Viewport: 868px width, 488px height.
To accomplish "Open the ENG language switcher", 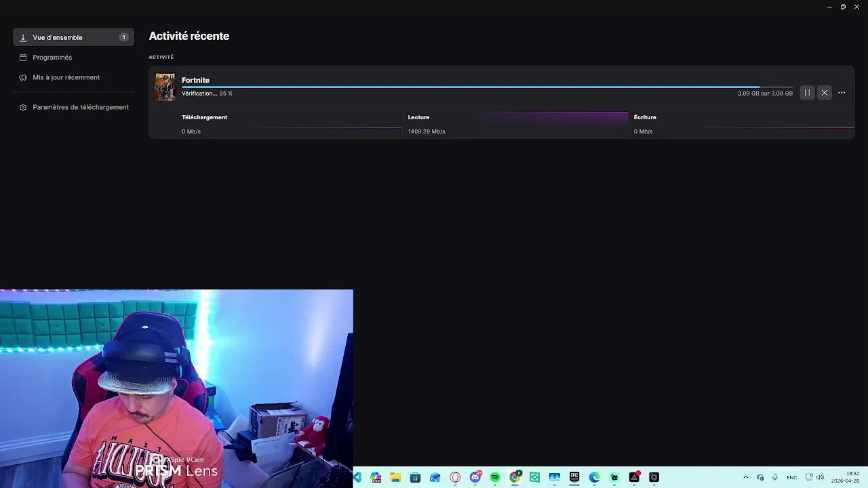I will (791, 478).
